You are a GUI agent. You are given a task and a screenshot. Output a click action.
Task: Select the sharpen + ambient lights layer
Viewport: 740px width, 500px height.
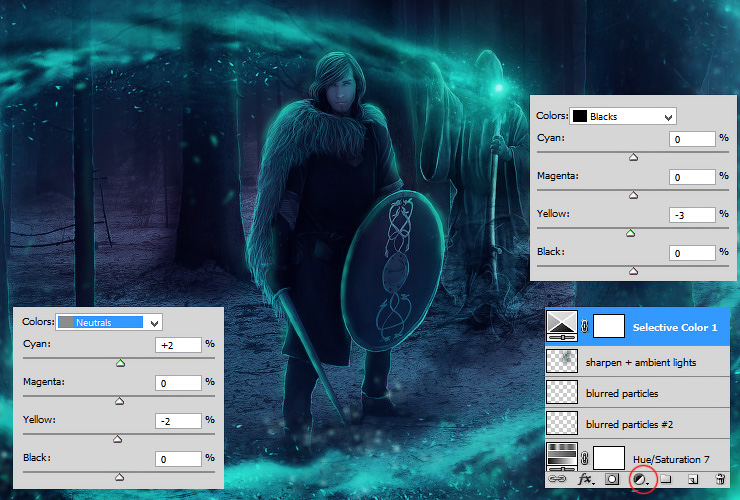637,362
